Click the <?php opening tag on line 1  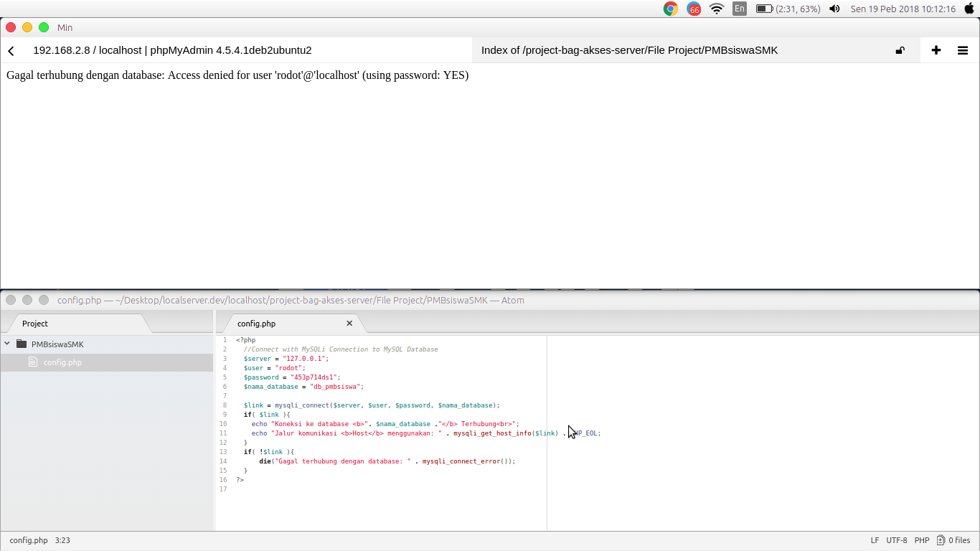tap(245, 340)
